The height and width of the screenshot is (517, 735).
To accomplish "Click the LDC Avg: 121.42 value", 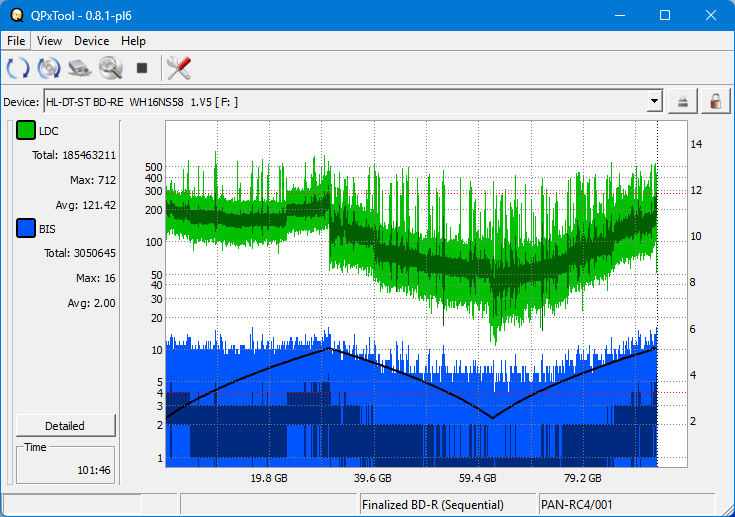I will tap(85, 205).
